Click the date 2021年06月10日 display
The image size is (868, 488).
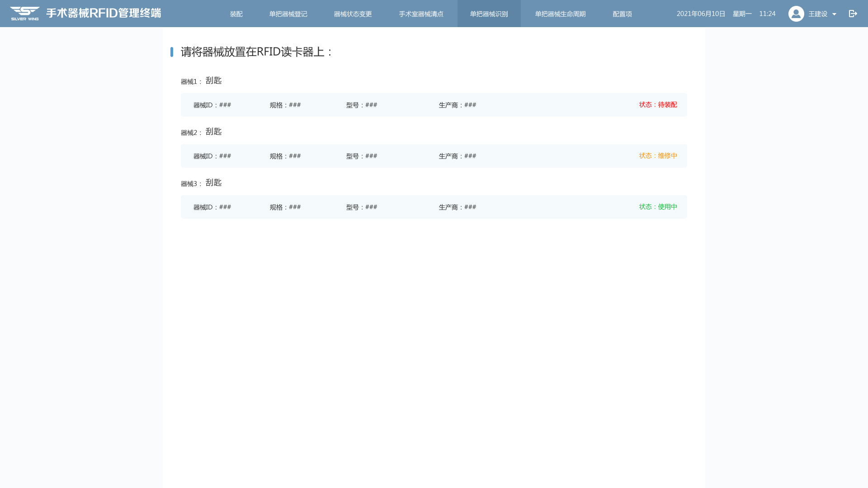click(x=701, y=14)
